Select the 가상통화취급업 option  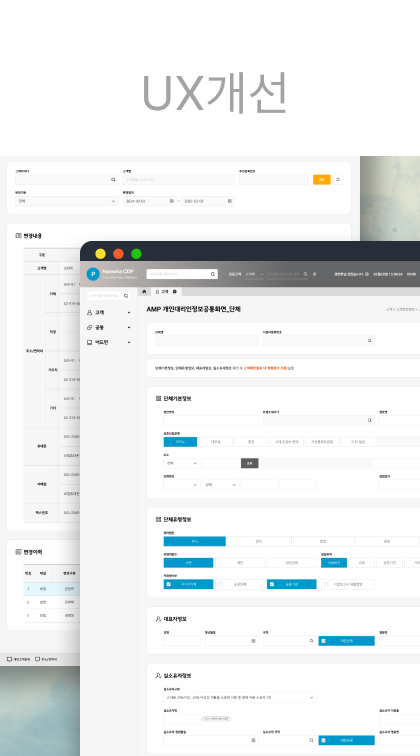[322, 442]
